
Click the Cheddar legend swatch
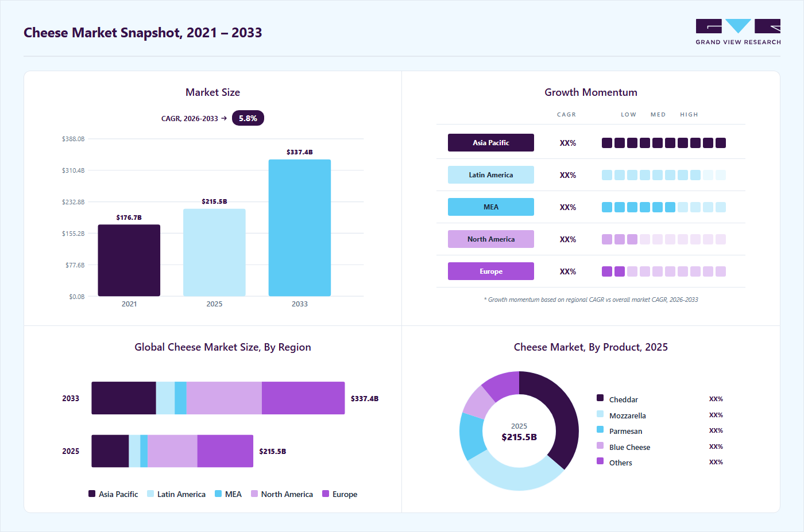click(600, 398)
